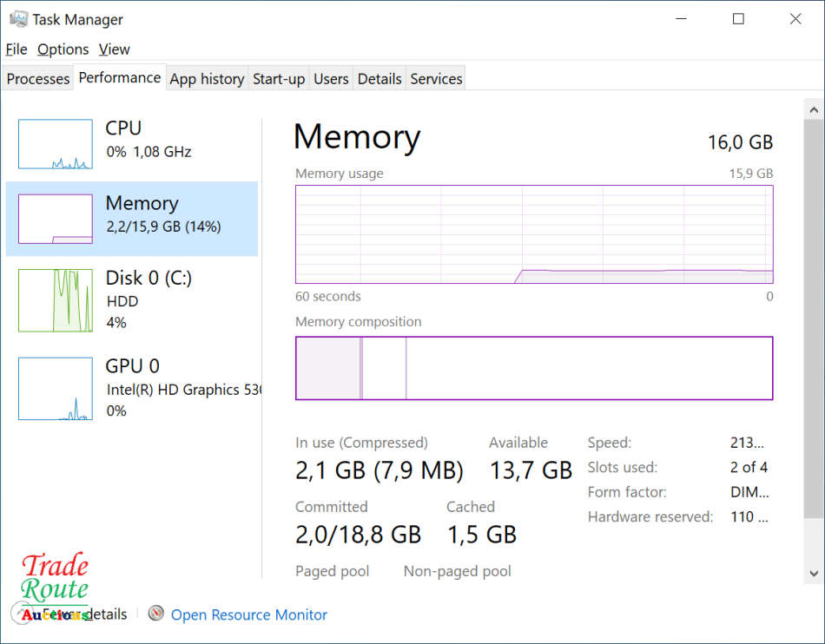Select the Memory graph thumbnail in sidebar
Viewport: 825px width, 644px height.
[56, 219]
